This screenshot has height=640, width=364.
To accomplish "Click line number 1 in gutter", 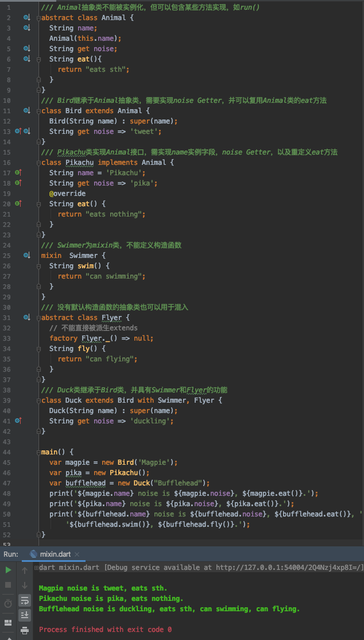I will [x=9, y=7].
